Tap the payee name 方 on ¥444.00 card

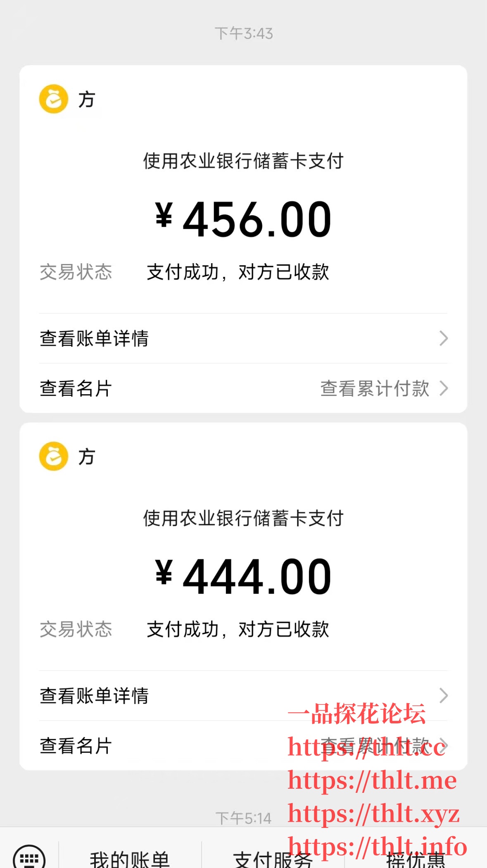coord(87,457)
